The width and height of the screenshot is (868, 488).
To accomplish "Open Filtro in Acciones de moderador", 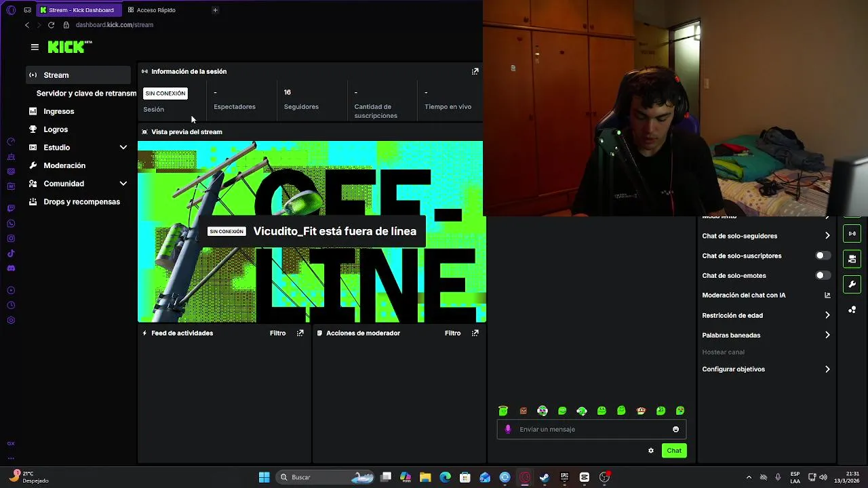I will (x=452, y=333).
